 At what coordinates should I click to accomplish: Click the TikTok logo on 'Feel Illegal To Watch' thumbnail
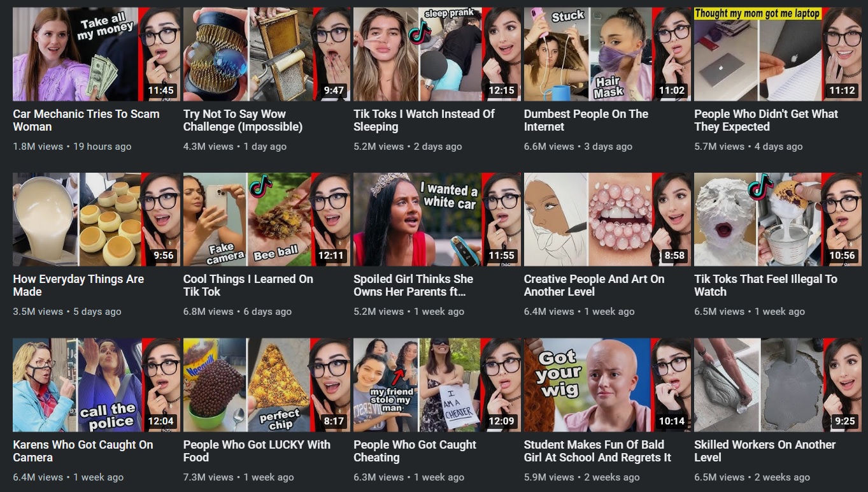[760, 187]
